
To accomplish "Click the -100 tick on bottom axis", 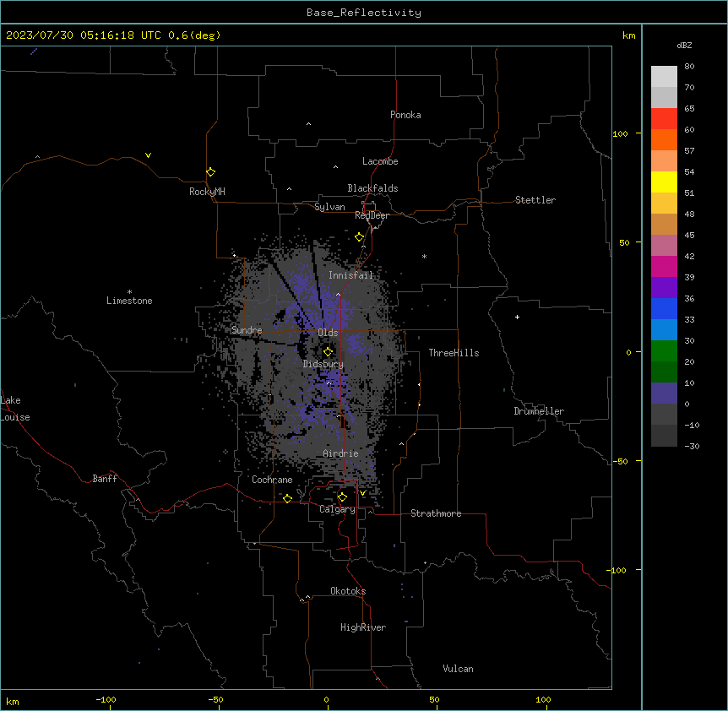I will [x=106, y=699].
